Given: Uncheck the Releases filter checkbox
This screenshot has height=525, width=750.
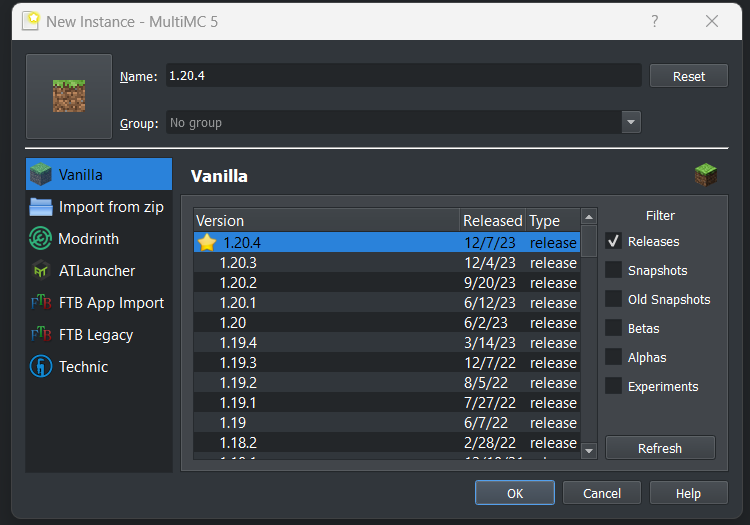Looking at the screenshot, I should [613, 241].
